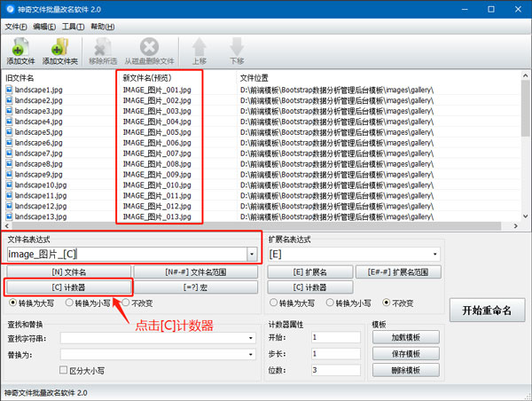532x401 pixels.
Task: Click the [N] Filename button
Action: tap(68, 272)
